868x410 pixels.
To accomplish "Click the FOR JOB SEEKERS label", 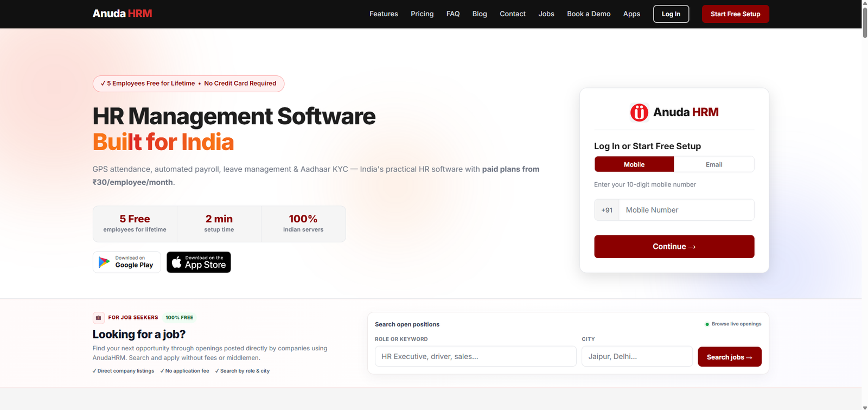I will coord(133,318).
